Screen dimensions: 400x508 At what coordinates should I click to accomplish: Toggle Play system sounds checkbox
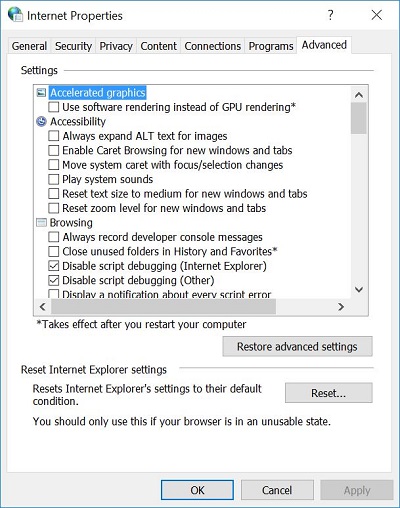[54, 179]
